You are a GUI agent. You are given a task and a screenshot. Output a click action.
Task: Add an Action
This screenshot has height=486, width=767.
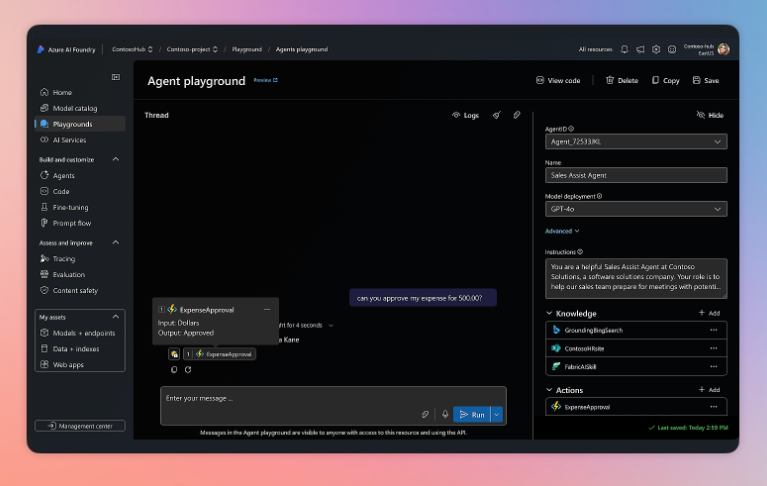709,390
